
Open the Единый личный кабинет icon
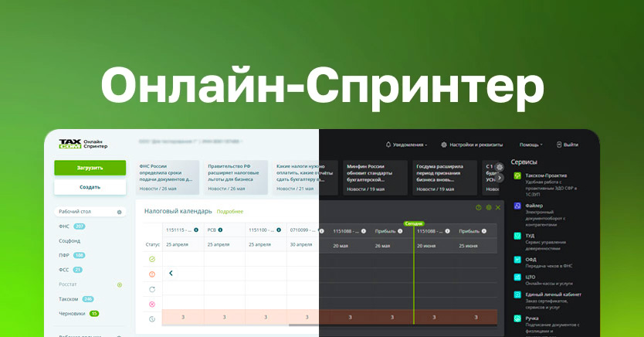pyautogui.click(x=517, y=294)
